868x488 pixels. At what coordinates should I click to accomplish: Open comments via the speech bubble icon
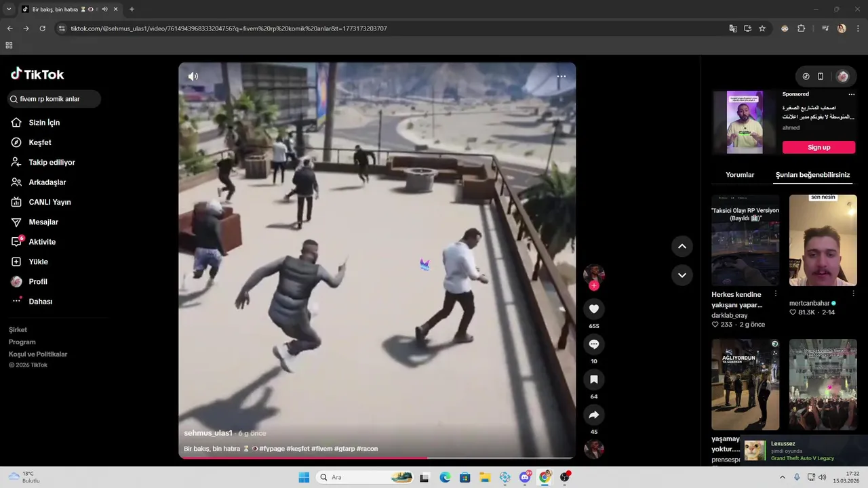(594, 344)
